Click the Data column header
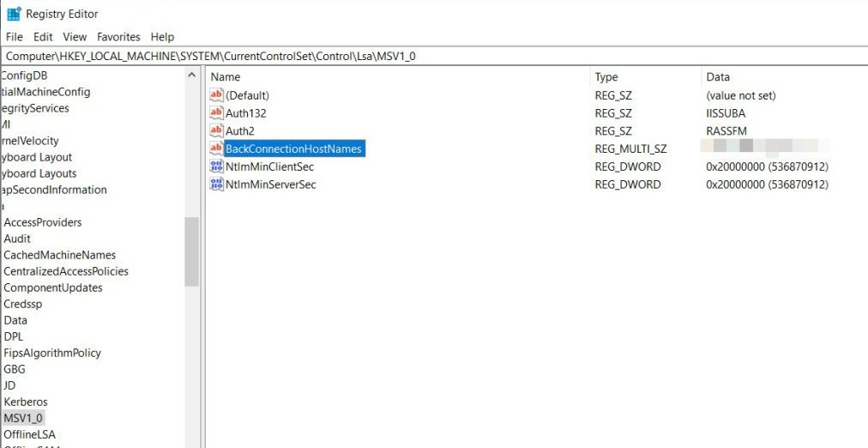 pyautogui.click(x=718, y=77)
